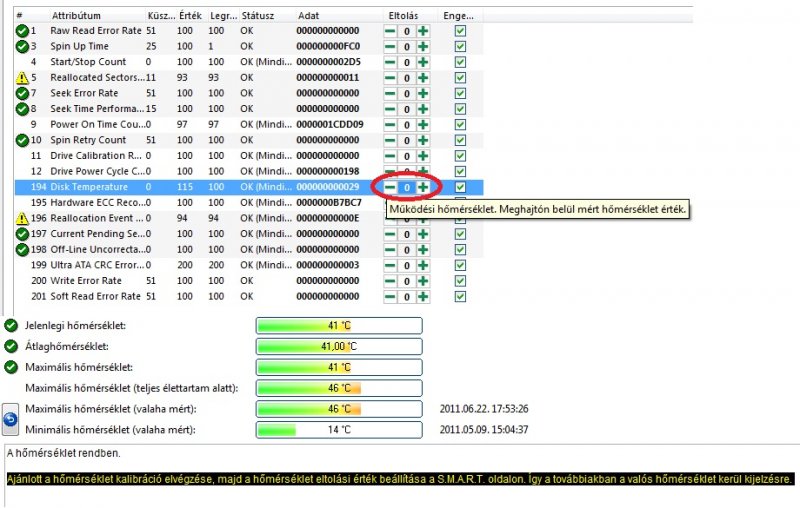This screenshot has width=800, height=508.
Task: Click minus icon for Disk Temperature offset
Action: click(x=390, y=187)
